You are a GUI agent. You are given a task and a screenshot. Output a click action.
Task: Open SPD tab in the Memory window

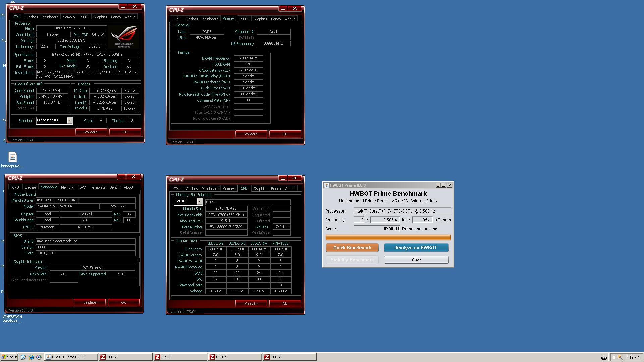[x=244, y=19]
